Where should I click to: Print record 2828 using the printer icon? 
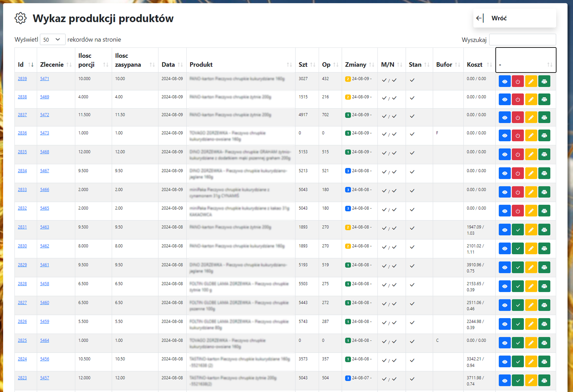544,286
